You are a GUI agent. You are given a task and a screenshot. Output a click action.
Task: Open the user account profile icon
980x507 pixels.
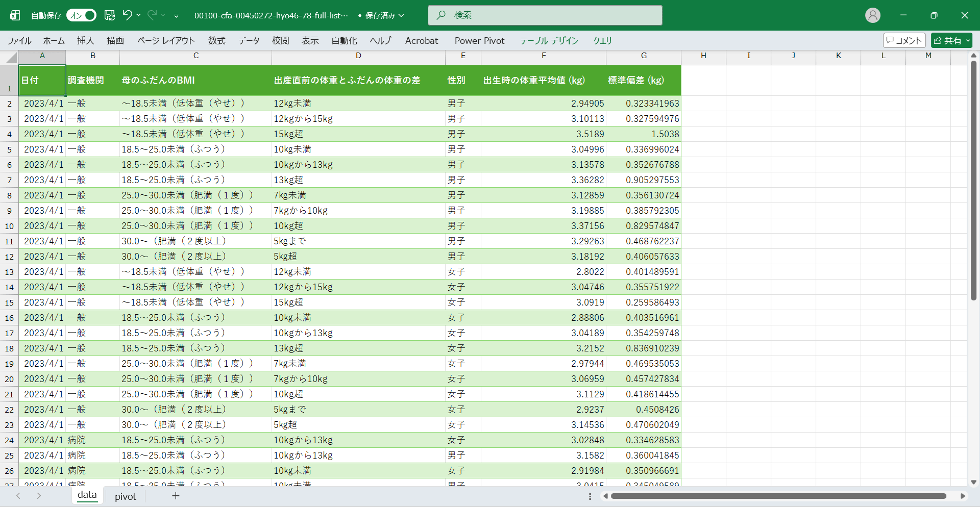tap(872, 15)
